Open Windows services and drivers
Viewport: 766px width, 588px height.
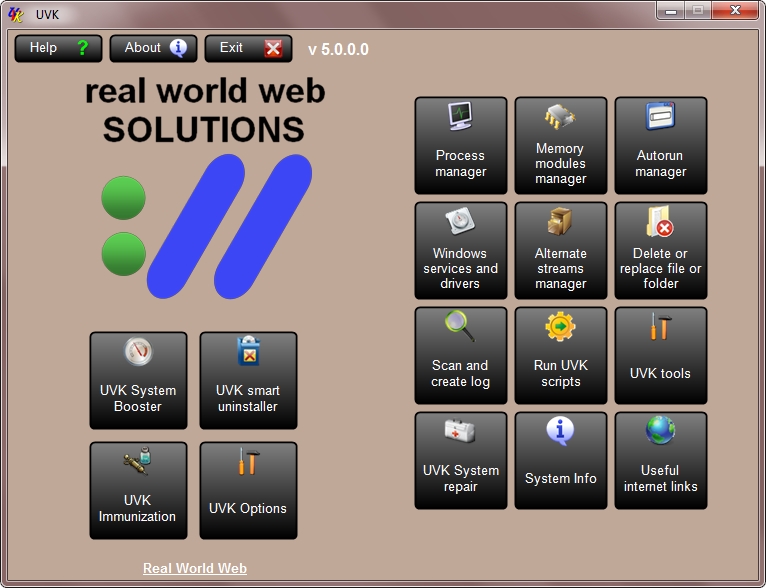click(460, 250)
